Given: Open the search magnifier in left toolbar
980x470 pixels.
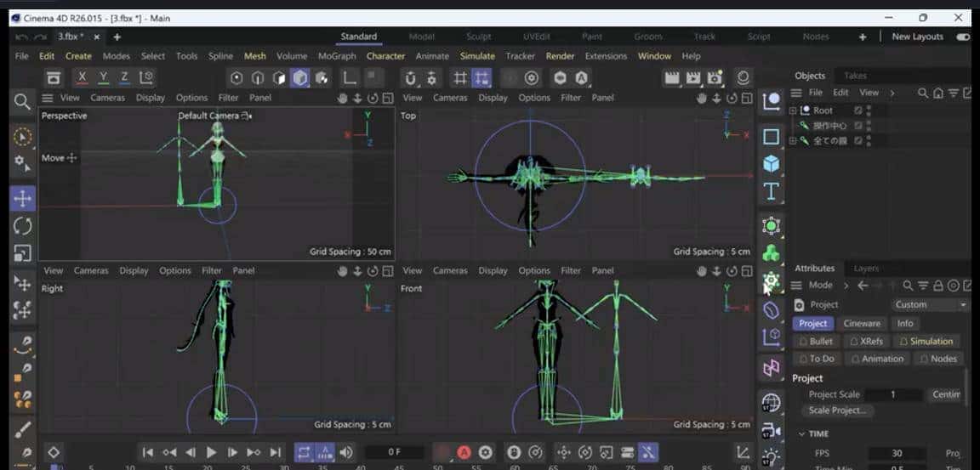Looking at the screenshot, I should 22,102.
